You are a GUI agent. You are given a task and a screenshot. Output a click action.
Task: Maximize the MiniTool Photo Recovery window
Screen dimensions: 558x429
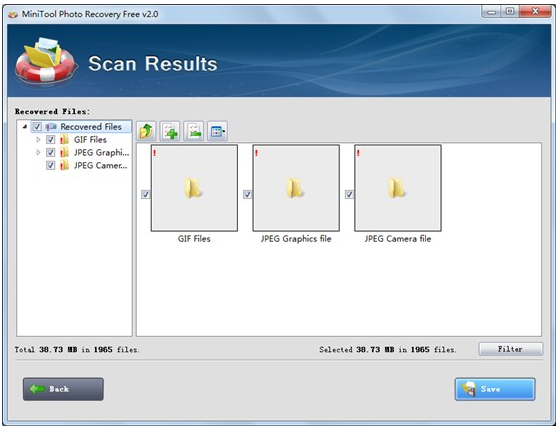pos(510,12)
